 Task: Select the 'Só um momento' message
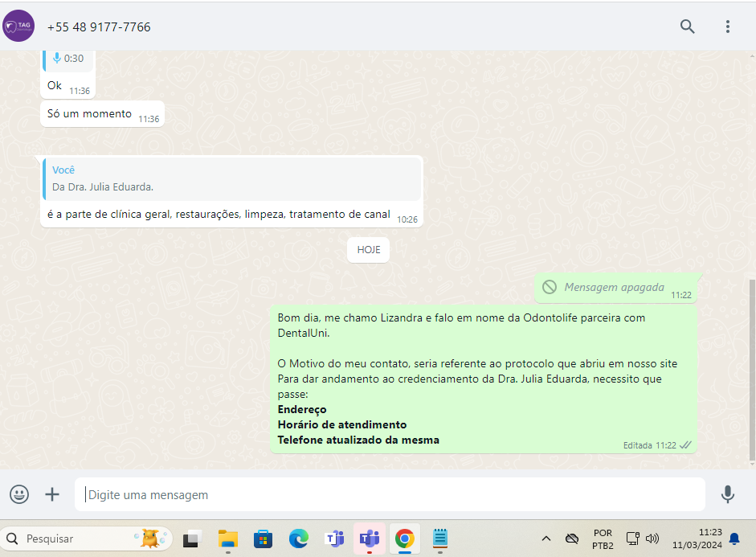(102, 114)
